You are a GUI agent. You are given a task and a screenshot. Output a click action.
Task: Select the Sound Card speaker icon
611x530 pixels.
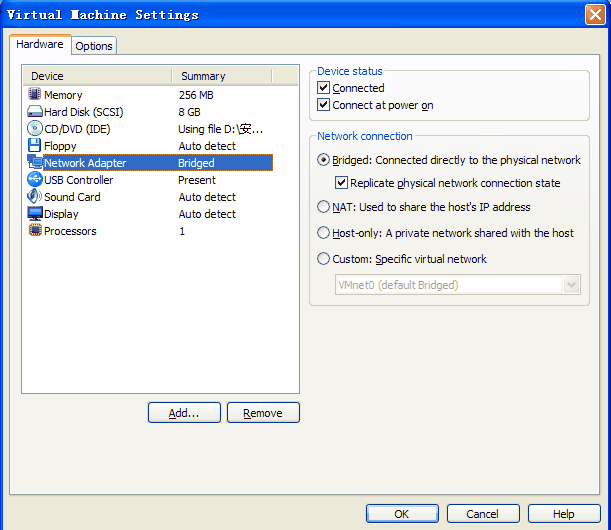[35, 197]
